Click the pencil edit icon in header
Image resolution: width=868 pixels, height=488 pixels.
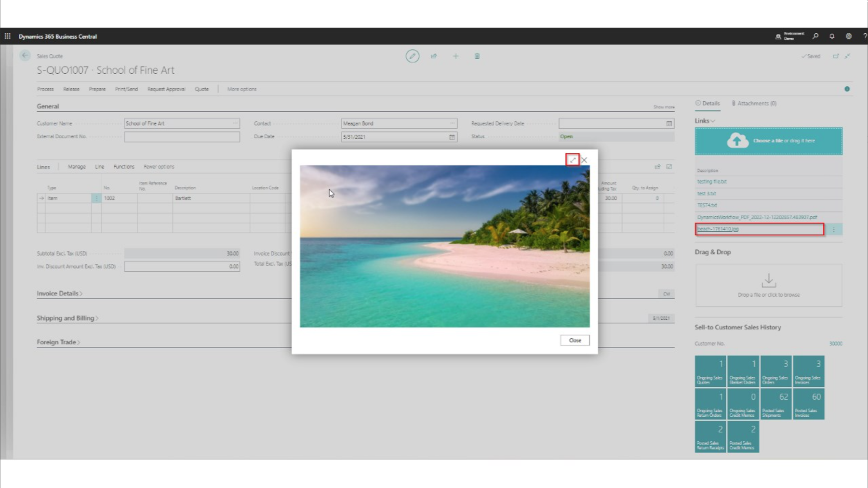click(x=412, y=56)
